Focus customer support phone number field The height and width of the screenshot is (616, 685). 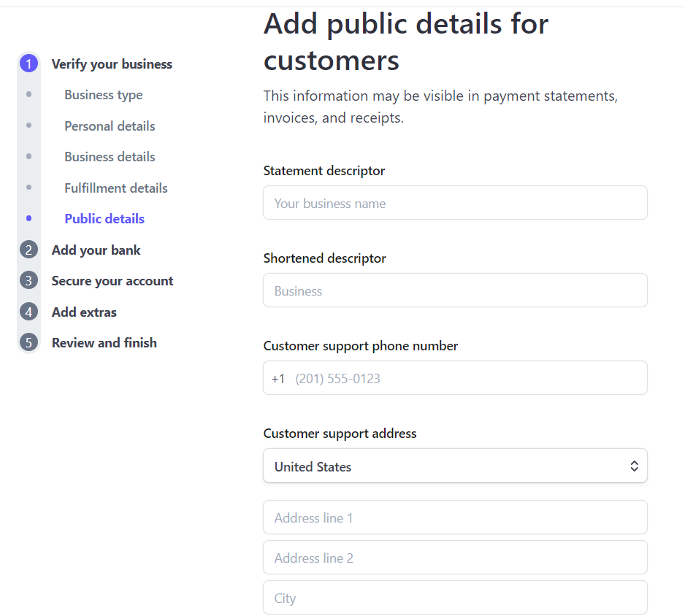455,378
